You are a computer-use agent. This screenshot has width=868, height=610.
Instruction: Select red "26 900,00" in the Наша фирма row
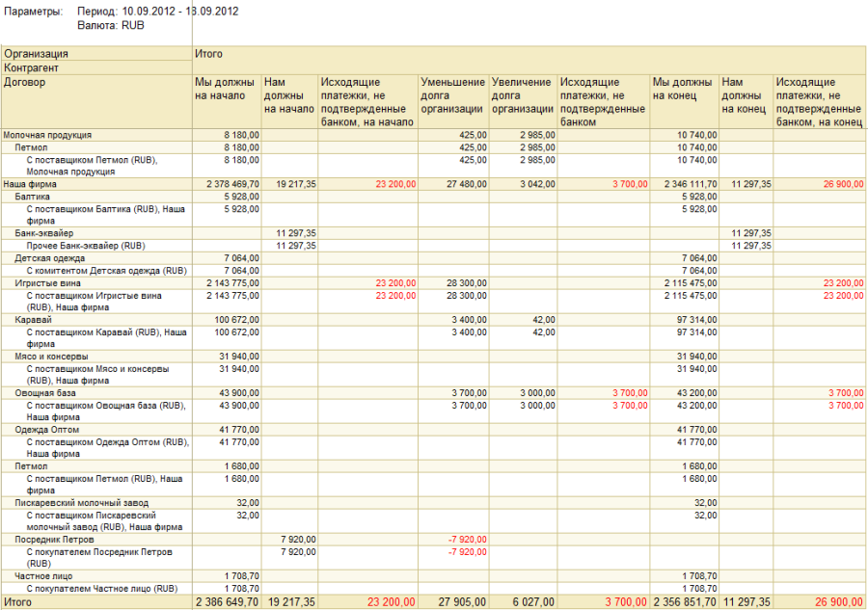(844, 184)
